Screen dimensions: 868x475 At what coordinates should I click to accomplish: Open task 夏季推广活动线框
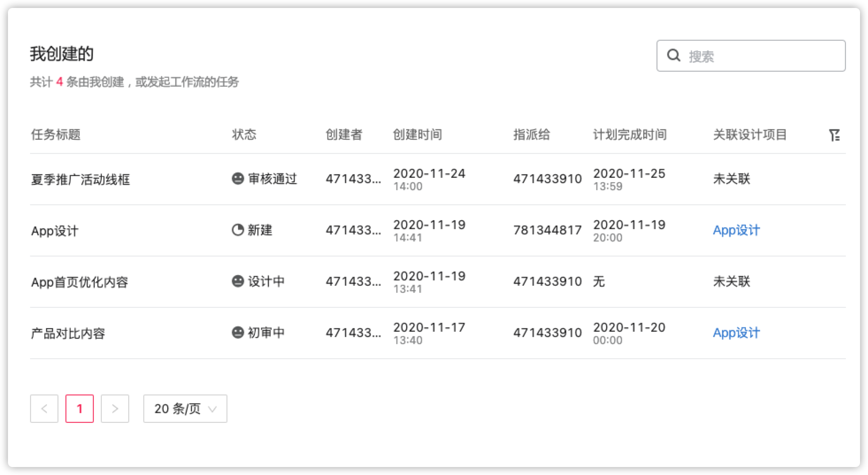[x=81, y=180]
